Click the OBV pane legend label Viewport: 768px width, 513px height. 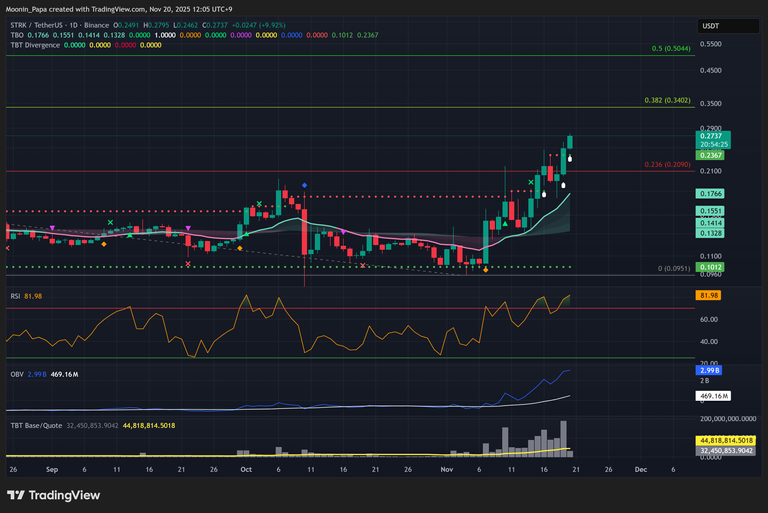(x=16, y=373)
